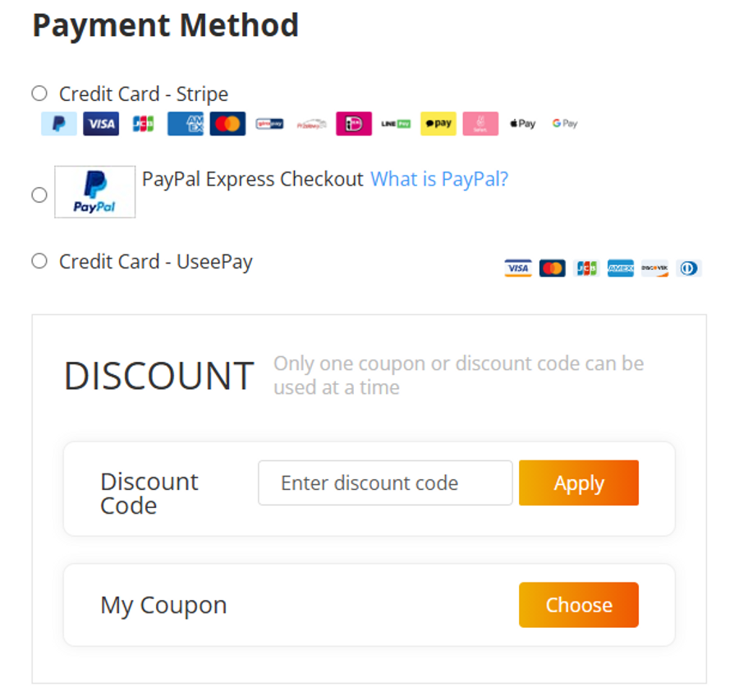Click the JCB icon in UseePay row
Screen dimensions: 739x700
point(586,268)
